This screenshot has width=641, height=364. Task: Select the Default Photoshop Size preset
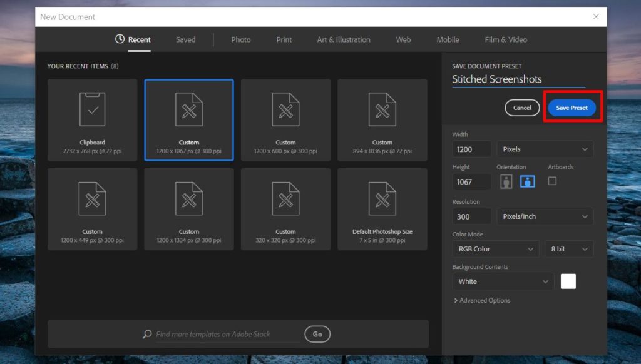(x=382, y=208)
